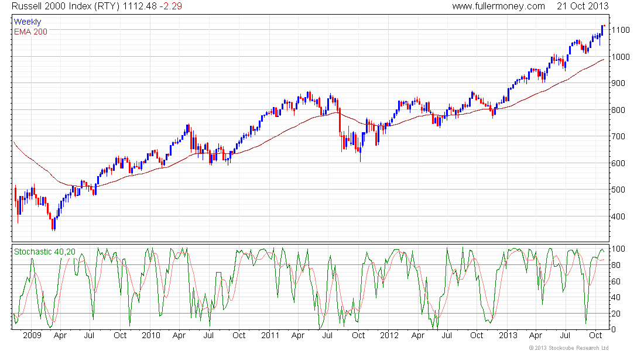This screenshot has width=644, height=351.
Task: Click the 1100 price axis label
Action: click(621, 30)
